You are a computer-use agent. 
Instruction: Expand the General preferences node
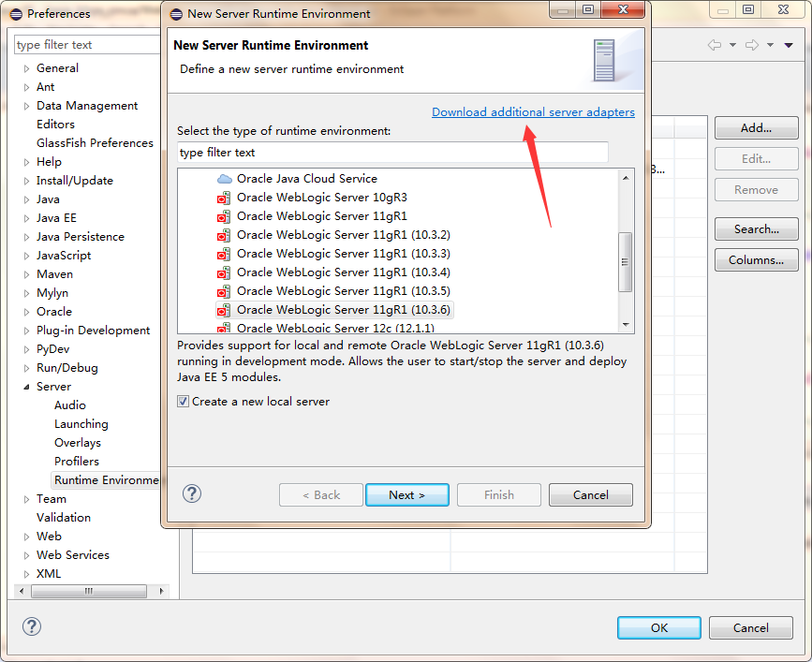(x=27, y=68)
